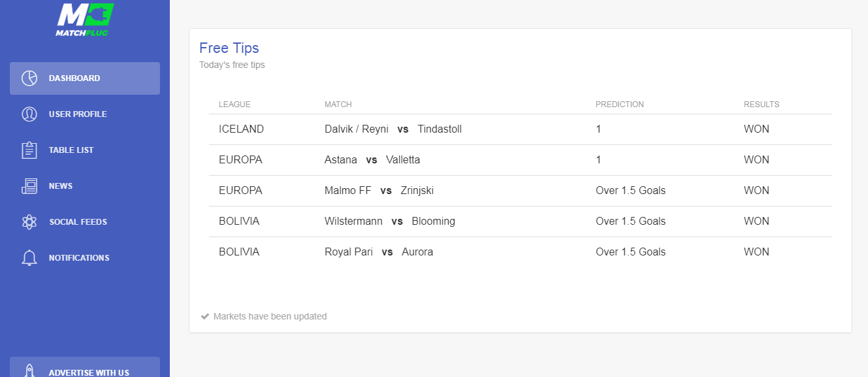
Task: Click the Dashboard pie chart icon
Action: click(29, 78)
